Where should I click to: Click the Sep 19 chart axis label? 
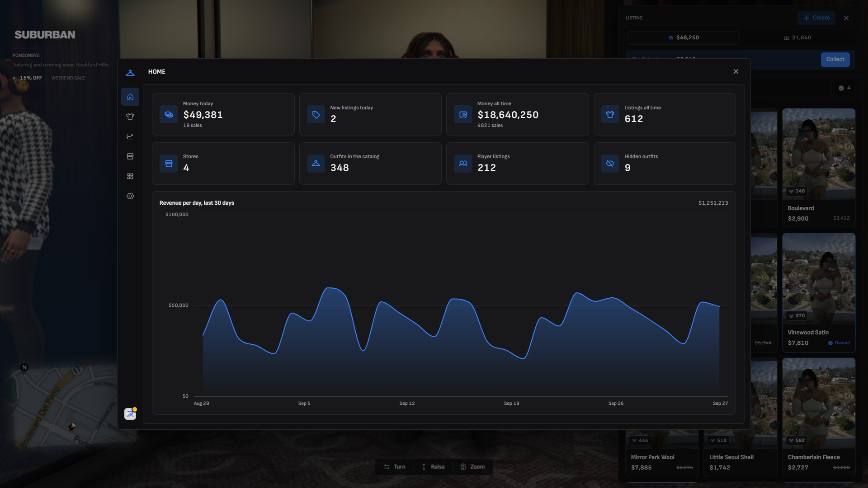512,404
